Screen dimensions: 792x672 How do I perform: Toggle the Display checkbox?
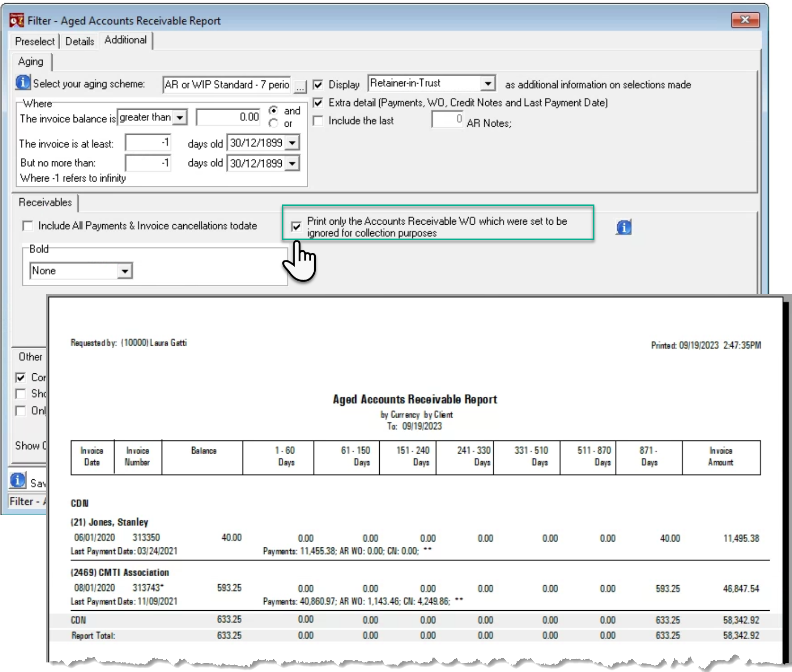[318, 85]
